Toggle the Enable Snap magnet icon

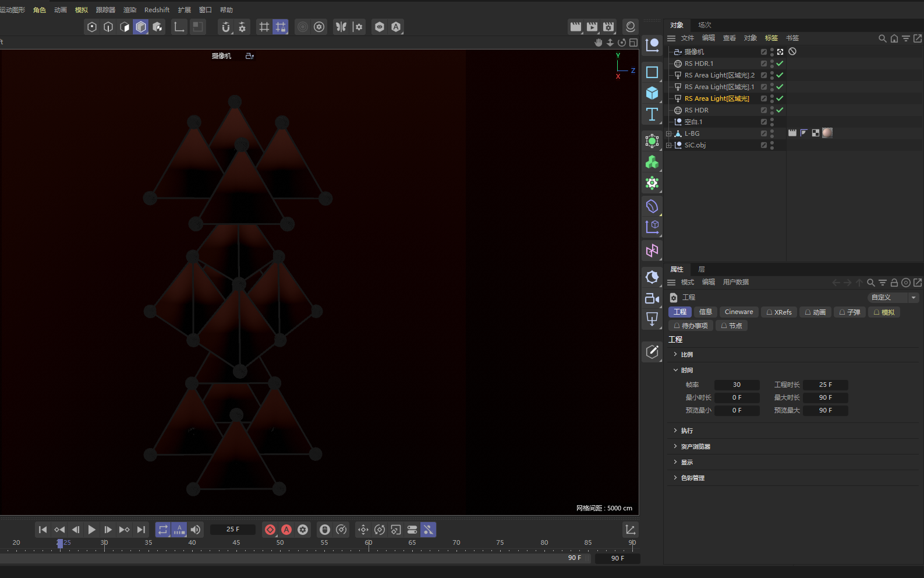226,27
